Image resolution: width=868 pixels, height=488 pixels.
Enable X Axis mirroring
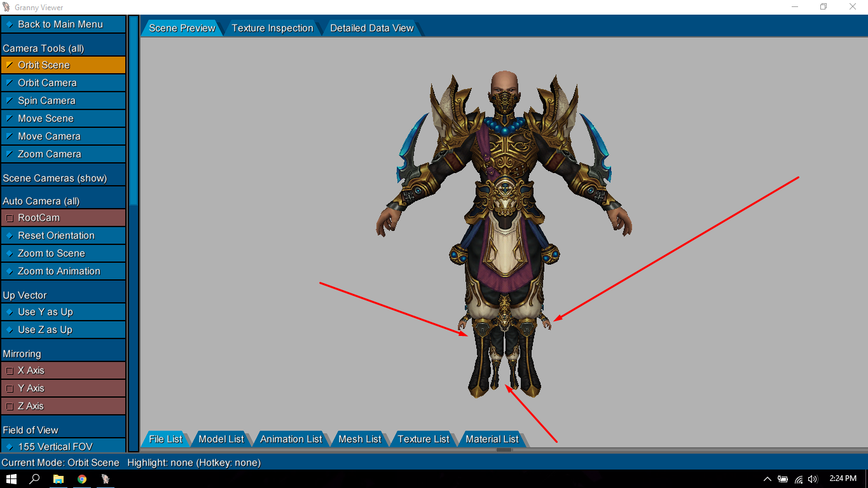[x=63, y=370]
